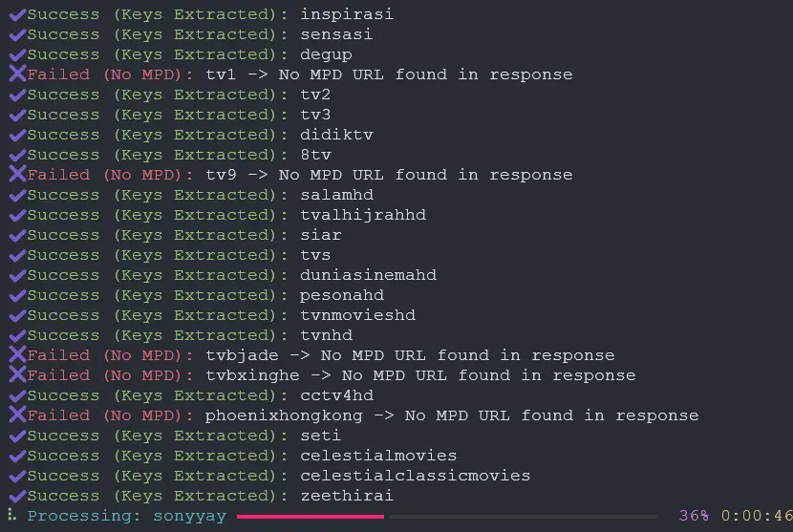Click the text celestialclassicmovies
This screenshot has width=793, height=532.
coord(416,476)
